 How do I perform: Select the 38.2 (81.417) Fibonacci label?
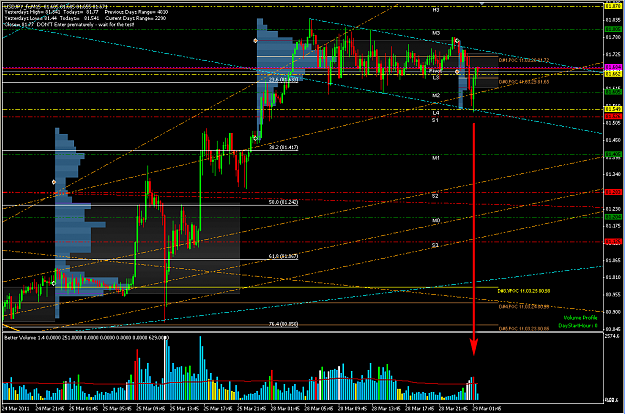[283, 147]
